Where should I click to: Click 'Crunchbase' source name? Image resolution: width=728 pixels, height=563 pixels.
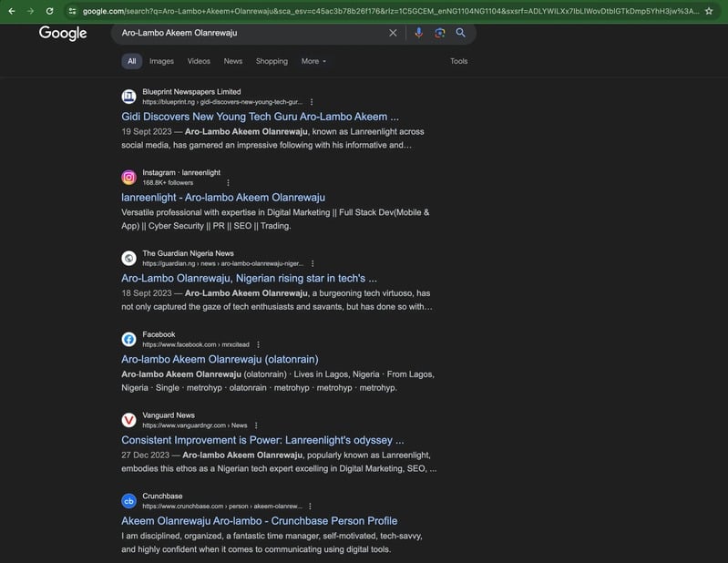pos(162,496)
